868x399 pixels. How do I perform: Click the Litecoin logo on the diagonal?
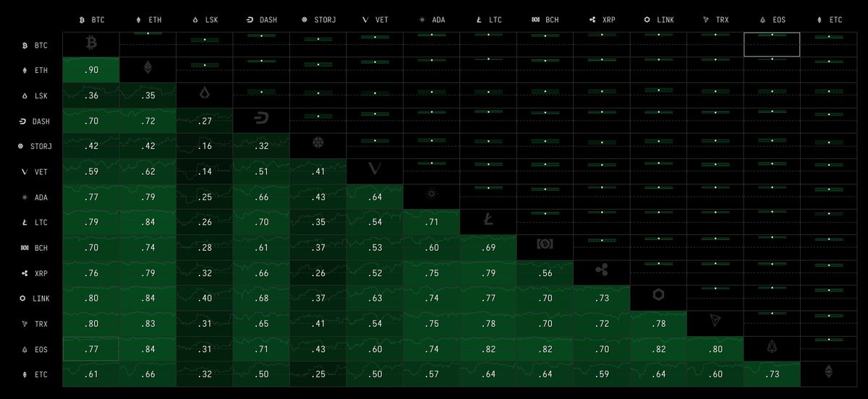(488, 220)
